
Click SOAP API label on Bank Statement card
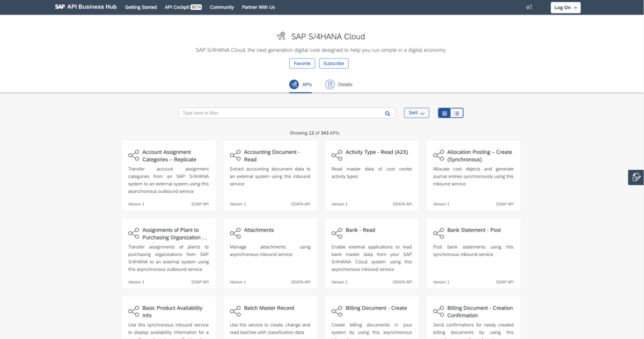click(x=505, y=282)
